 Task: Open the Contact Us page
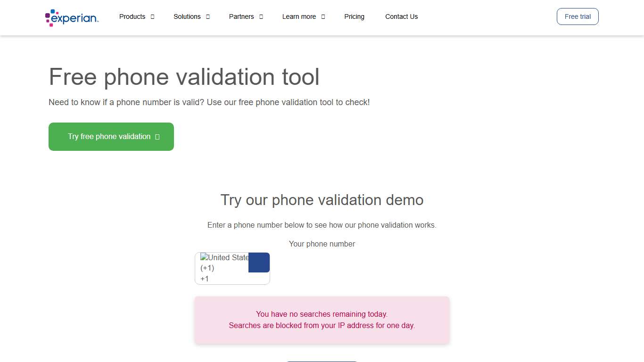401,16
